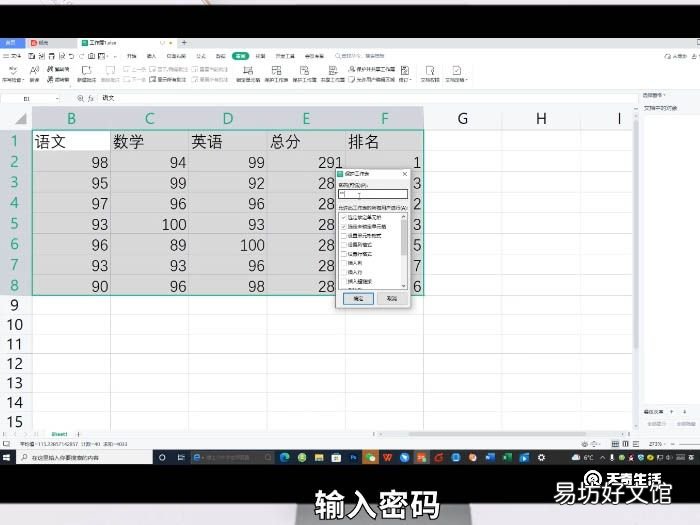
Task: Switch to the Insert ribbon tab
Action: (151, 56)
